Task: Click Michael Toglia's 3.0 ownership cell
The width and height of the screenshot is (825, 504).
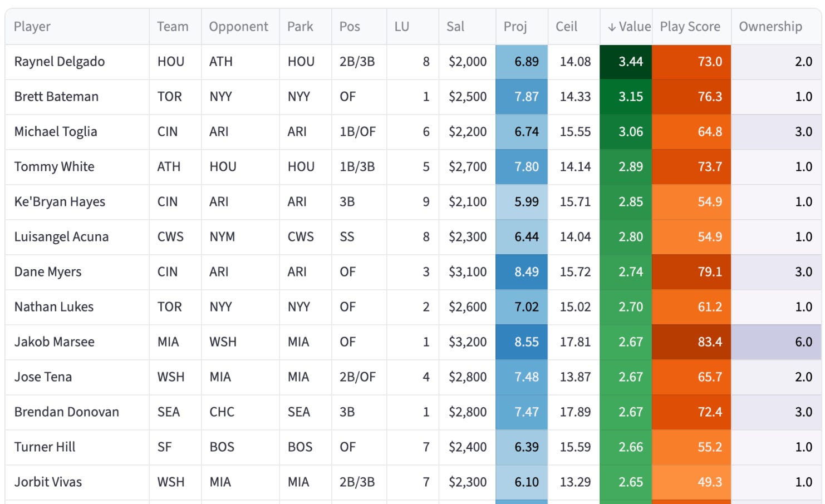Action: point(776,132)
